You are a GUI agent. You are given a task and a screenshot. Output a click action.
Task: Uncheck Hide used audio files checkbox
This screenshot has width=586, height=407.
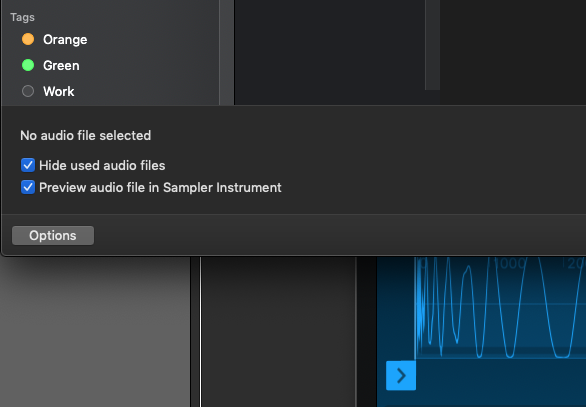(28, 165)
